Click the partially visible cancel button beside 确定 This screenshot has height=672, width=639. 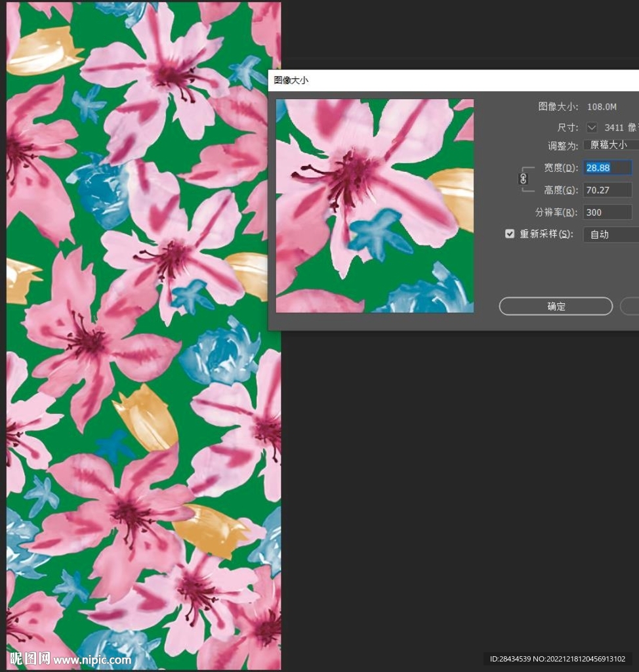coord(631,306)
